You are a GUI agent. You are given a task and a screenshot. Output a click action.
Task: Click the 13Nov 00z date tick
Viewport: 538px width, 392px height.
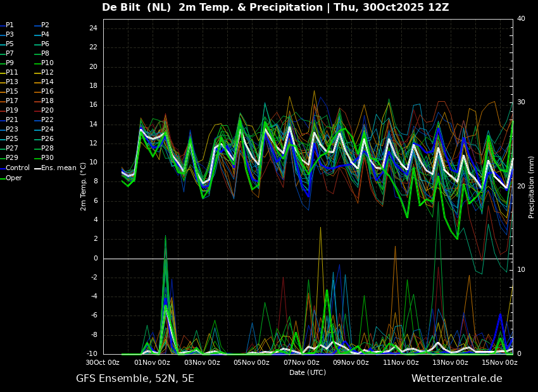[450, 362]
